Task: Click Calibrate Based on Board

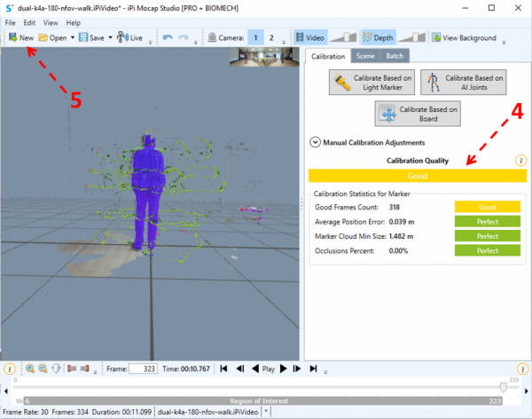Action: [418, 114]
